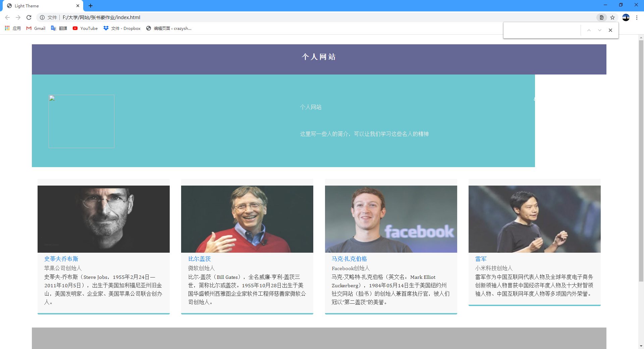The width and height of the screenshot is (644, 349).
Task: Open the Gmail bookmark
Action: [36, 29]
